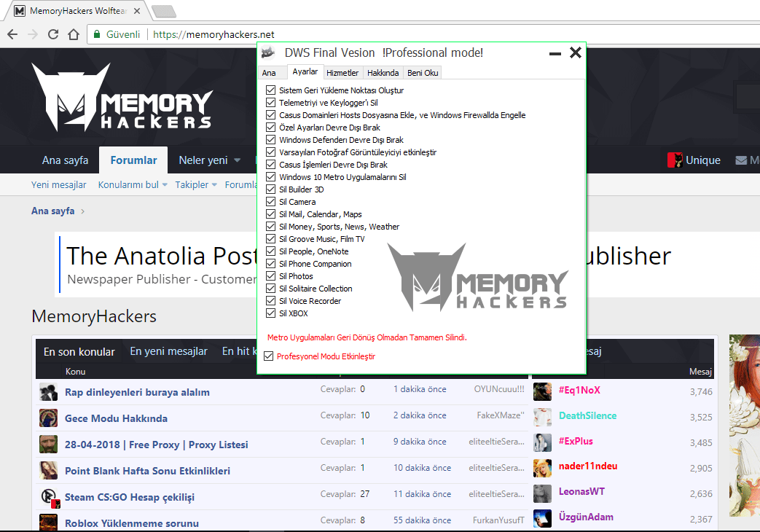Screen dimensions: 760x532
Task: Open a new browser tab
Action: pyautogui.click(x=163, y=11)
